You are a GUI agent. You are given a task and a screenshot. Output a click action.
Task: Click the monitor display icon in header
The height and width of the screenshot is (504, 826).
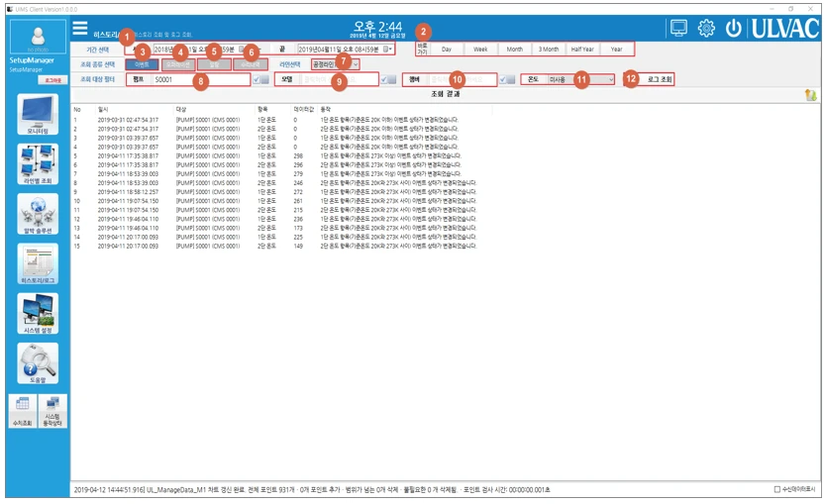pyautogui.click(x=678, y=28)
